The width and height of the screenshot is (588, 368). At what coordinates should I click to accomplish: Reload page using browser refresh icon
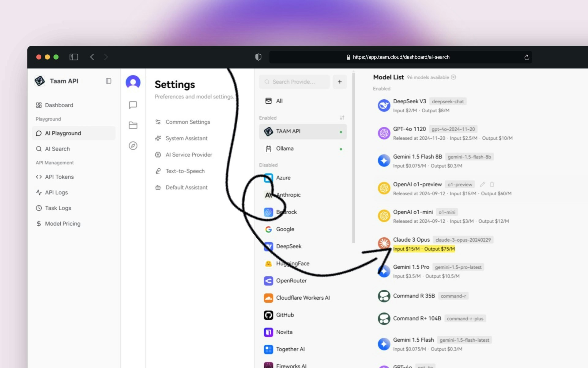(527, 57)
